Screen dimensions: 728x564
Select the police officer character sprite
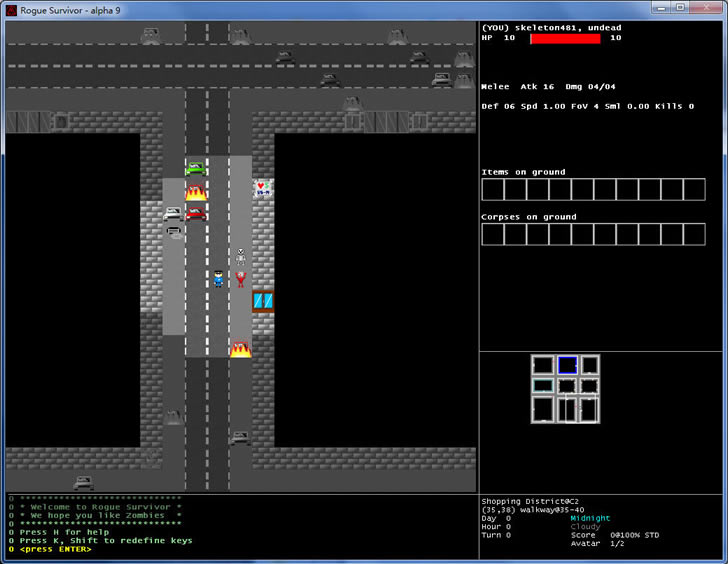point(218,278)
